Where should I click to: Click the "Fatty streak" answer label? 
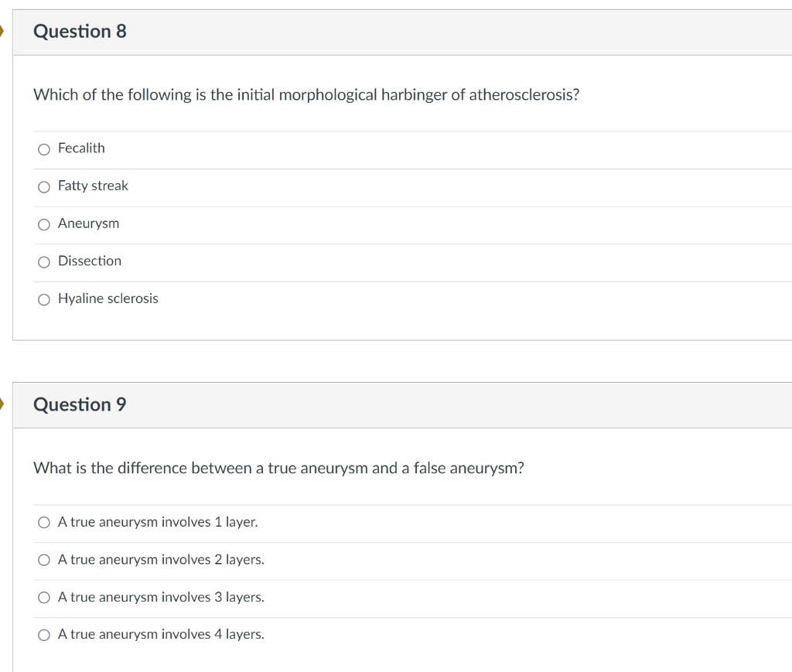click(93, 186)
